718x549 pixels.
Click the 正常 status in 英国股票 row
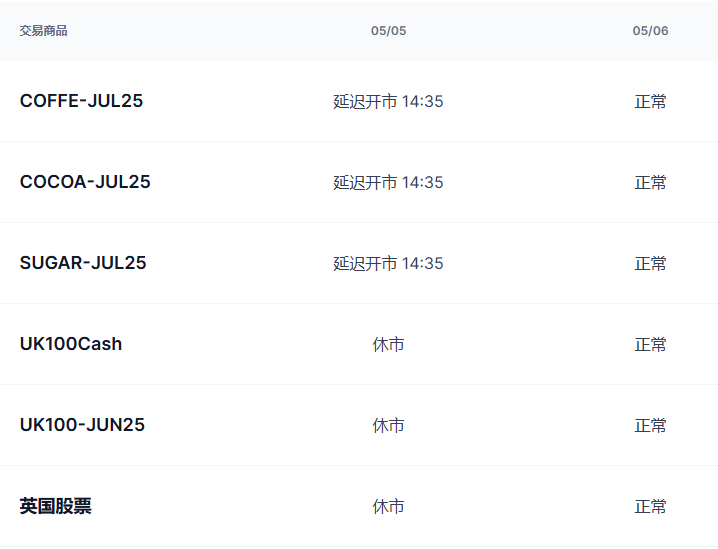pos(650,506)
